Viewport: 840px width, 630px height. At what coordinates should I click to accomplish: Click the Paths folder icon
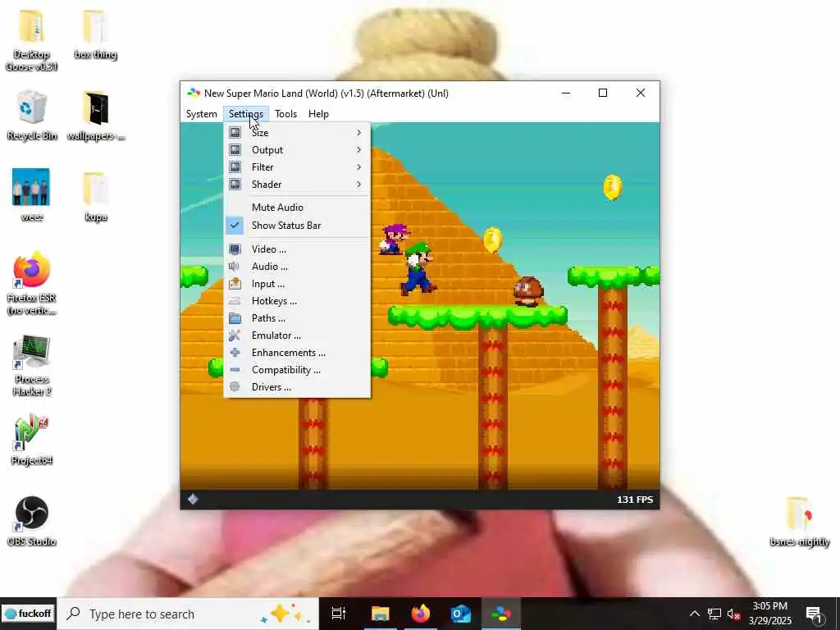tap(235, 318)
